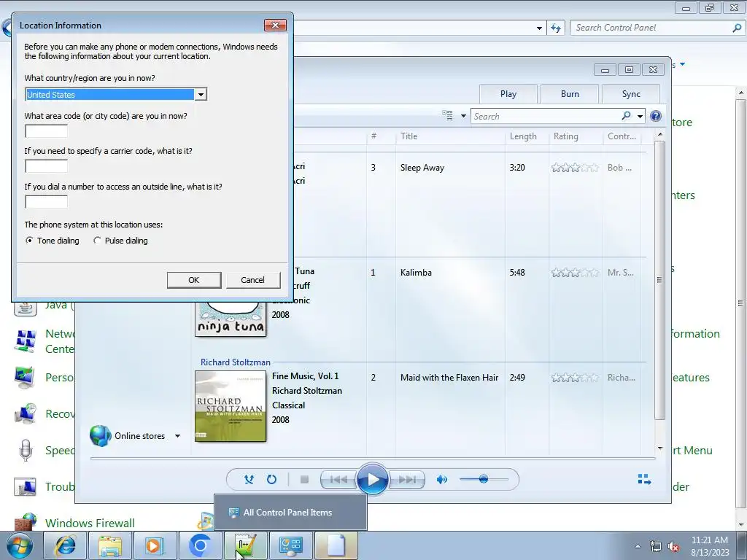Open the Windows Start menu
This screenshot has width=747, height=560.
(x=20, y=545)
